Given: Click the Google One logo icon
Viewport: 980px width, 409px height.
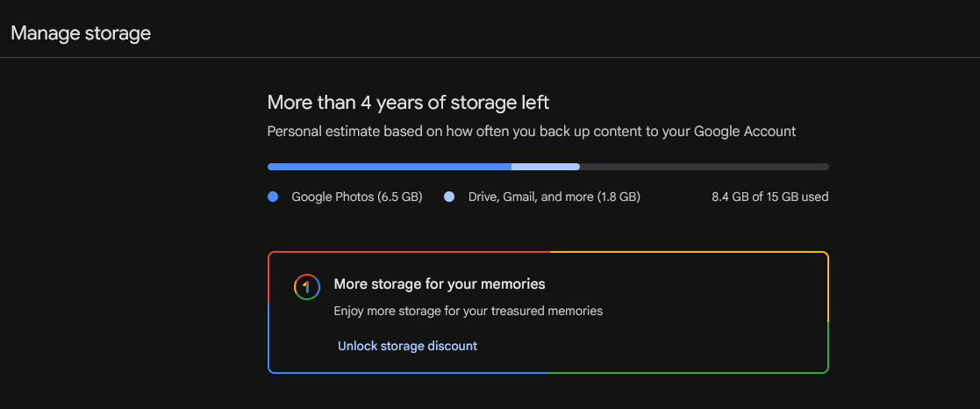Looking at the screenshot, I should click(x=305, y=287).
